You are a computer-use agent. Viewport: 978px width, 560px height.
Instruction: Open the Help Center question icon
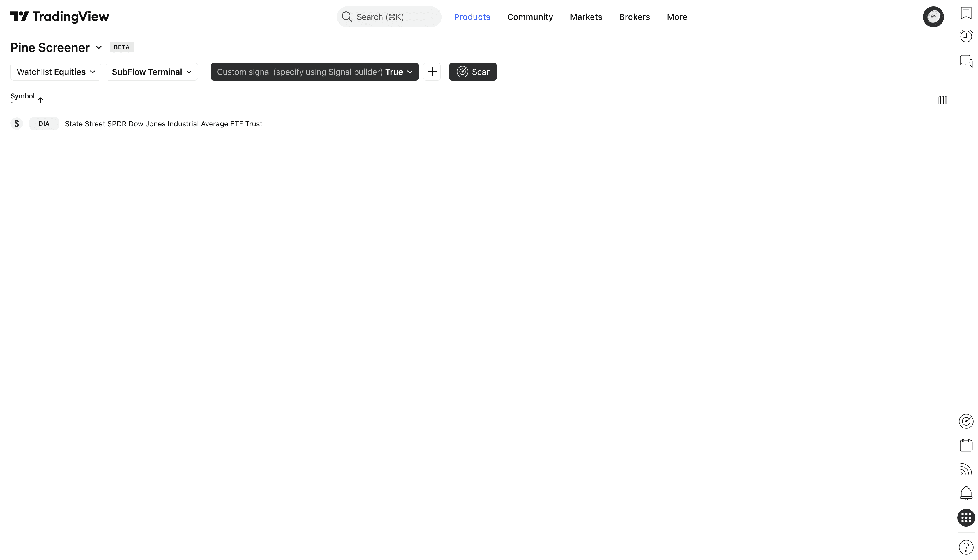[966, 547]
